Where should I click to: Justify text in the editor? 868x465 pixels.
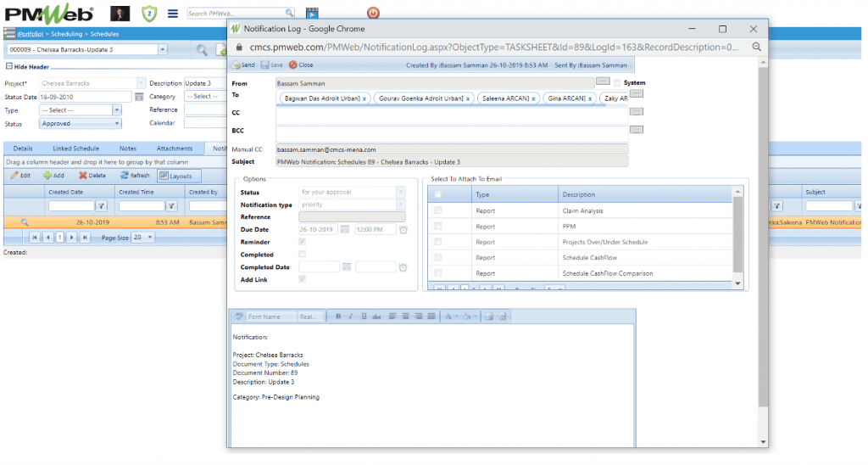431,317
